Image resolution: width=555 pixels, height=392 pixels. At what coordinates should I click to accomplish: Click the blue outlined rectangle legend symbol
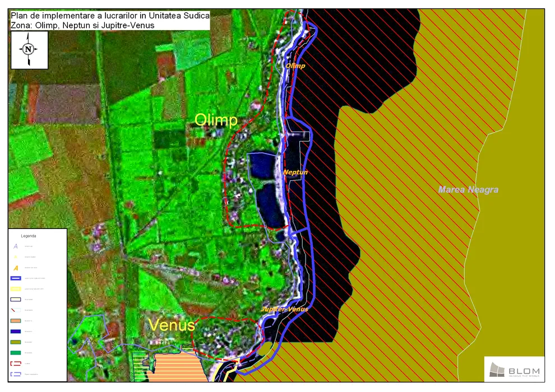pos(16,278)
